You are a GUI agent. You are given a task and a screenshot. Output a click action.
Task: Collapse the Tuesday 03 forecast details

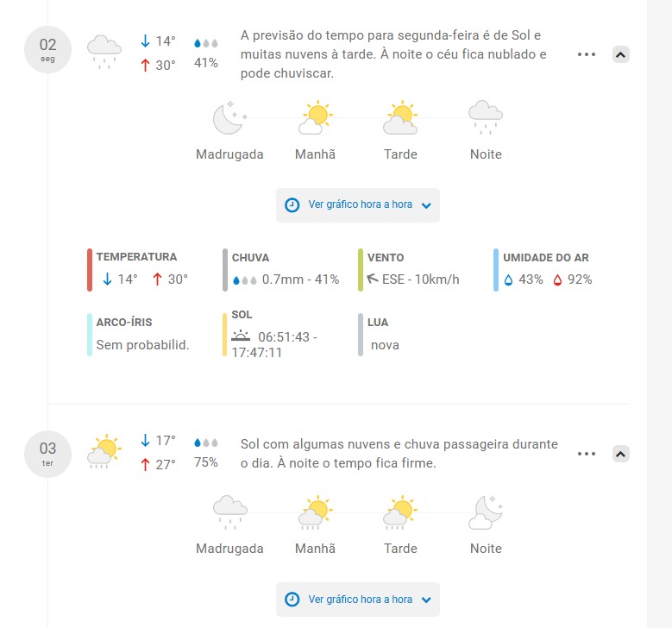pyautogui.click(x=620, y=454)
